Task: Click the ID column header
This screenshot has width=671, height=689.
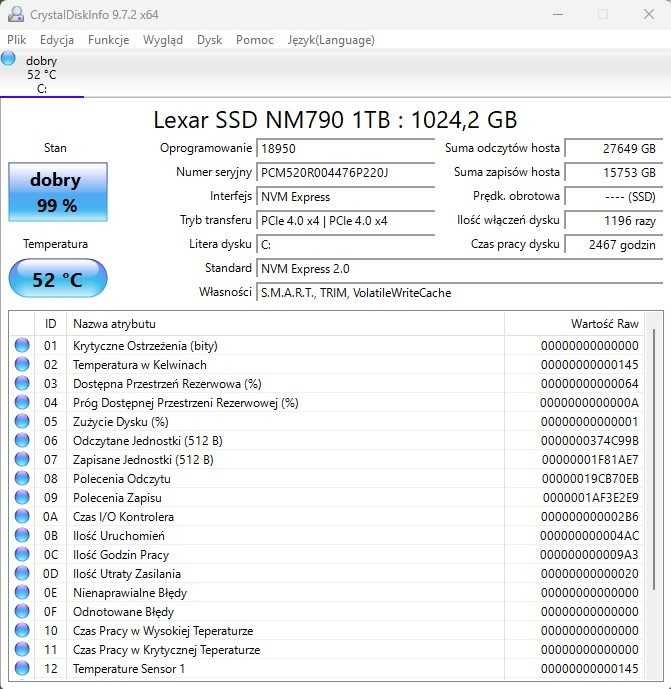Action: coord(51,324)
